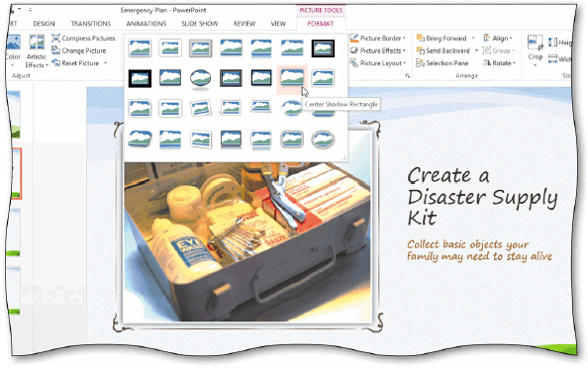The width and height of the screenshot is (588, 368).
Task: Select the Picture Tools FORMAT tab
Action: [x=321, y=24]
